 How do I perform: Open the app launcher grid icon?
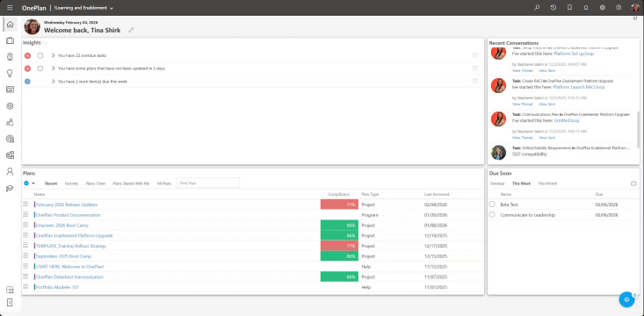pos(10,7)
